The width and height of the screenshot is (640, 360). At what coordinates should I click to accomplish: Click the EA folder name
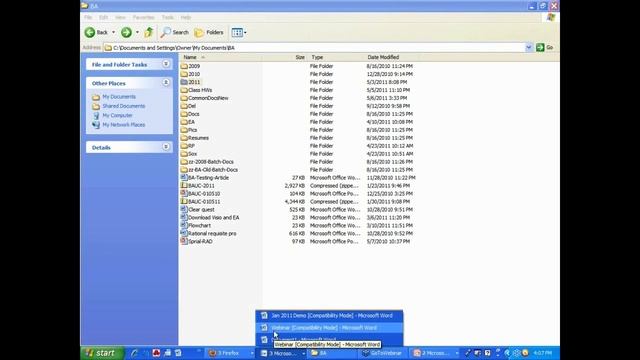tap(191, 122)
